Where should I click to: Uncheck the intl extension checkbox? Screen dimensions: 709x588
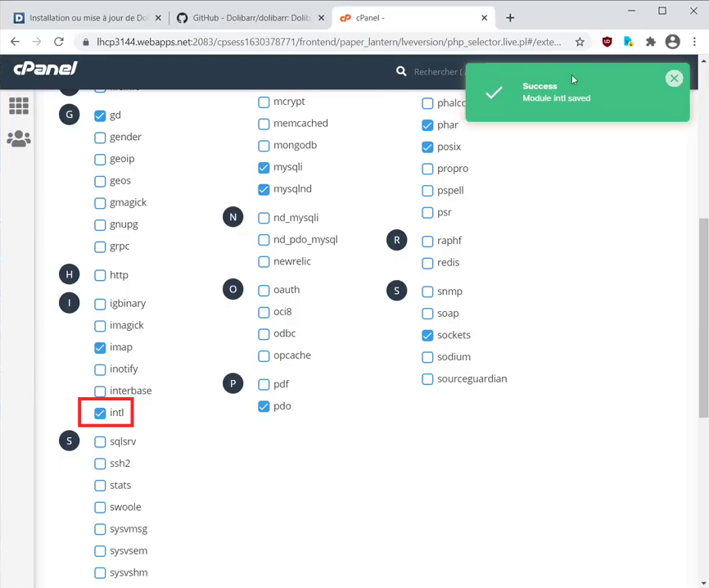coord(100,413)
